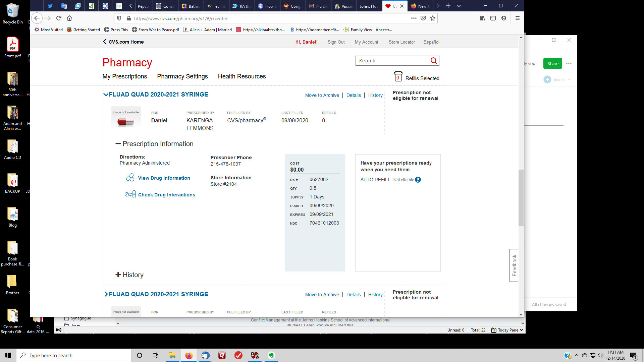644x362 pixels.
Task: Bookmark this page with the star icon
Action: [433, 18]
